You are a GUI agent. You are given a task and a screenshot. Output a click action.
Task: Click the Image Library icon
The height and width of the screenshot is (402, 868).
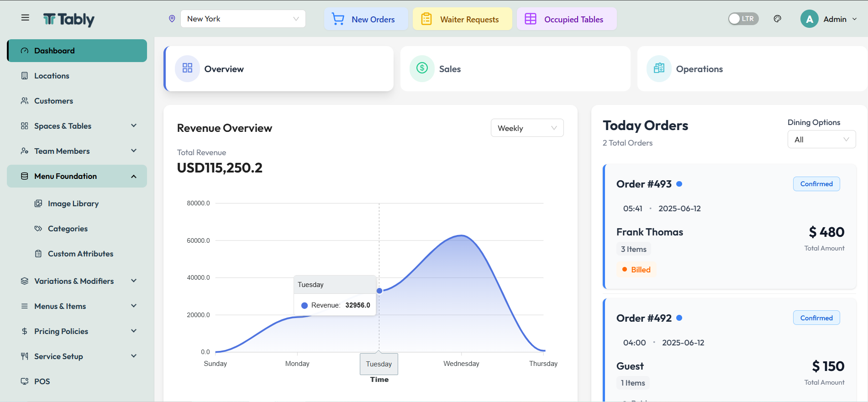point(38,204)
